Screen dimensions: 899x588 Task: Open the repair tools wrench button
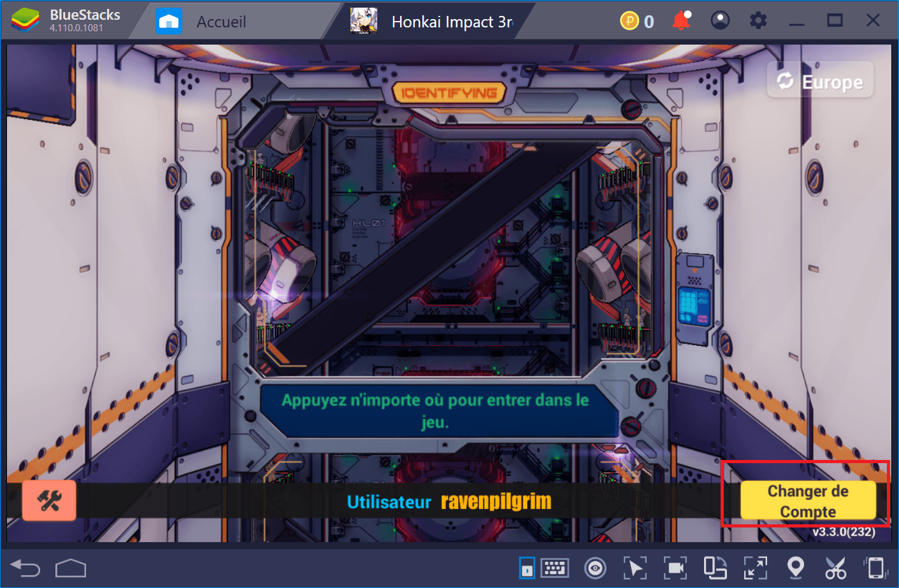[x=49, y=501]
